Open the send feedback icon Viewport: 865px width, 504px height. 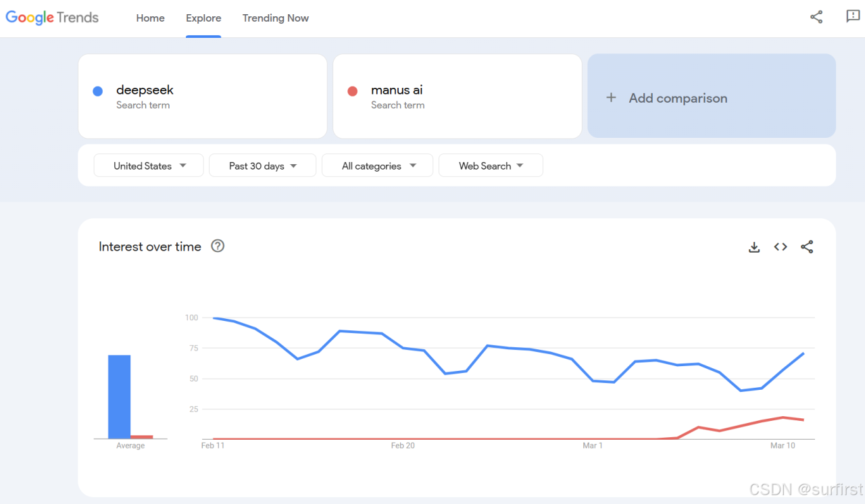[853, 17]
